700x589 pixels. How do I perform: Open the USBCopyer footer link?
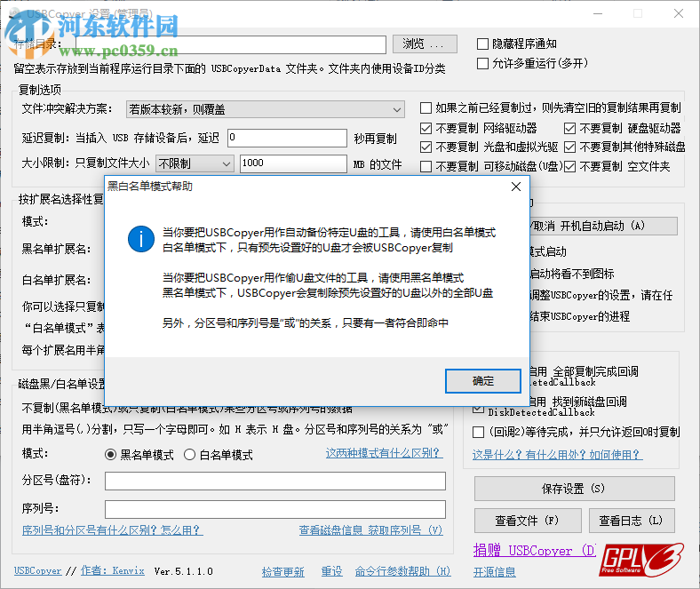38,571
